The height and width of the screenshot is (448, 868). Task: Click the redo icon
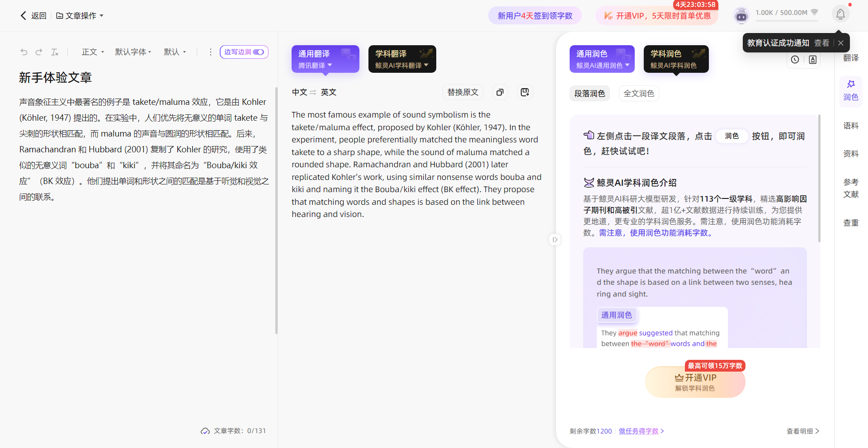[39, 52]
